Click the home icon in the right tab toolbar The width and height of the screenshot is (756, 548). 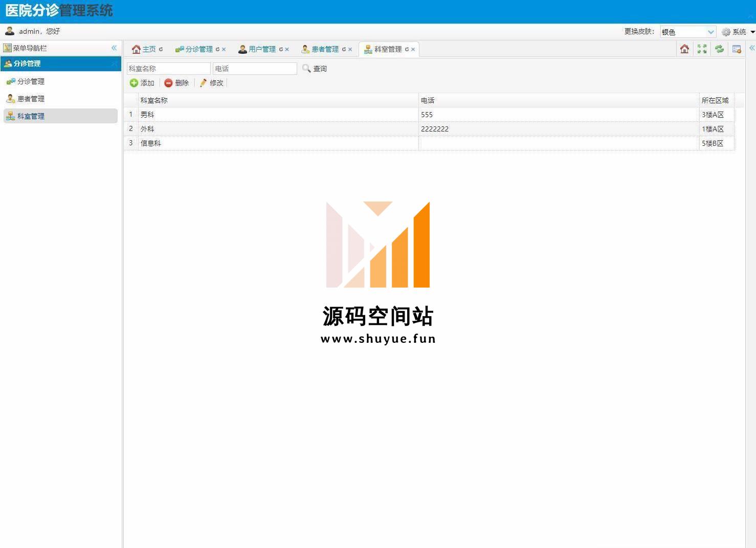click(684, 49)
